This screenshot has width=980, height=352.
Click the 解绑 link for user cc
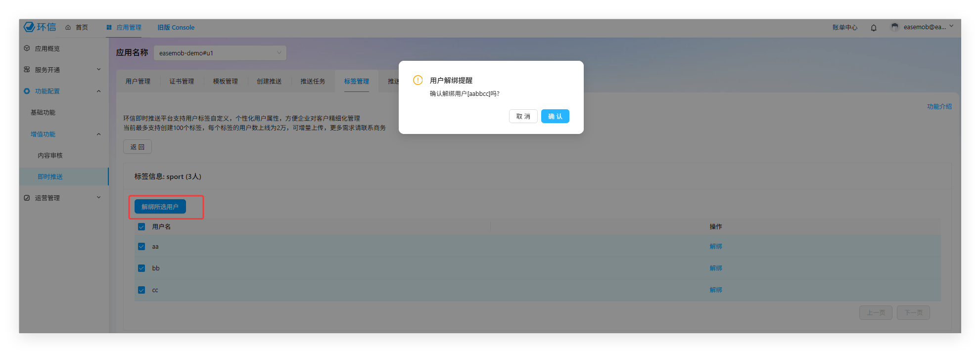715,290
